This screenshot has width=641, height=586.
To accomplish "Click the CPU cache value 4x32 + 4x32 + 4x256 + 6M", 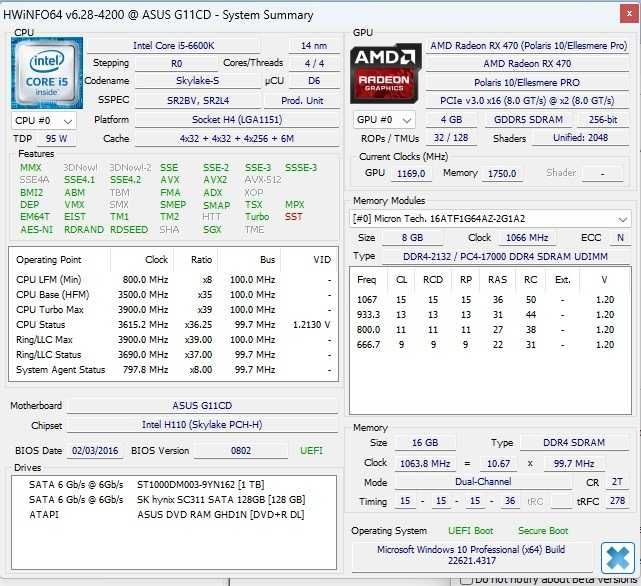I will coord(237,139).
